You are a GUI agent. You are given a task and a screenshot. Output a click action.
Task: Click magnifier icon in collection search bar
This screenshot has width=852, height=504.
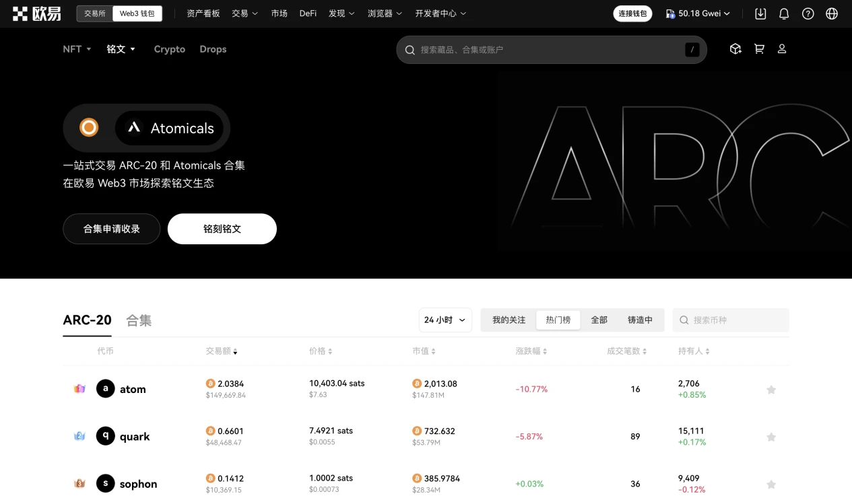[x=409, y=50]
